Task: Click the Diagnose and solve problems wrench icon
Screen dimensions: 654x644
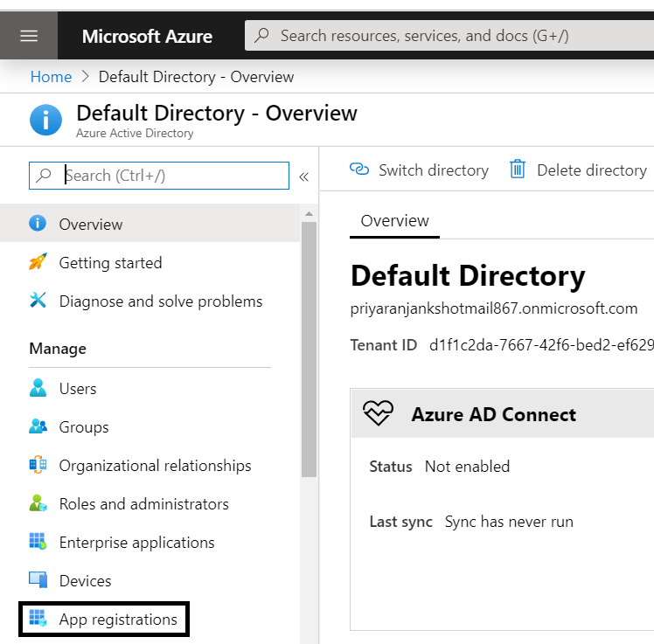Action: coord(38,300)
